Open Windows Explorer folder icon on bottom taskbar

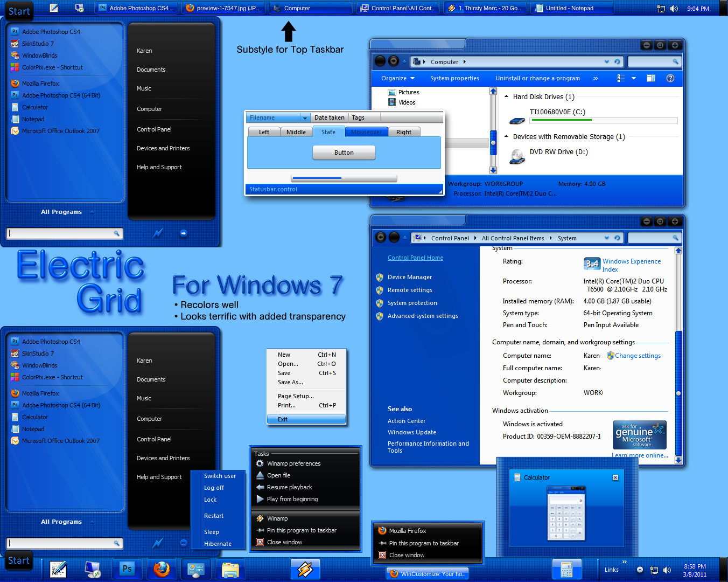(x=230, y=569)
